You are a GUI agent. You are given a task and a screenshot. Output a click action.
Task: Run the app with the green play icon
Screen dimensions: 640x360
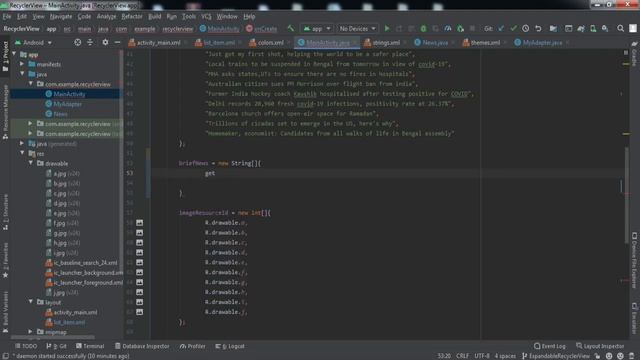[387, 29]
